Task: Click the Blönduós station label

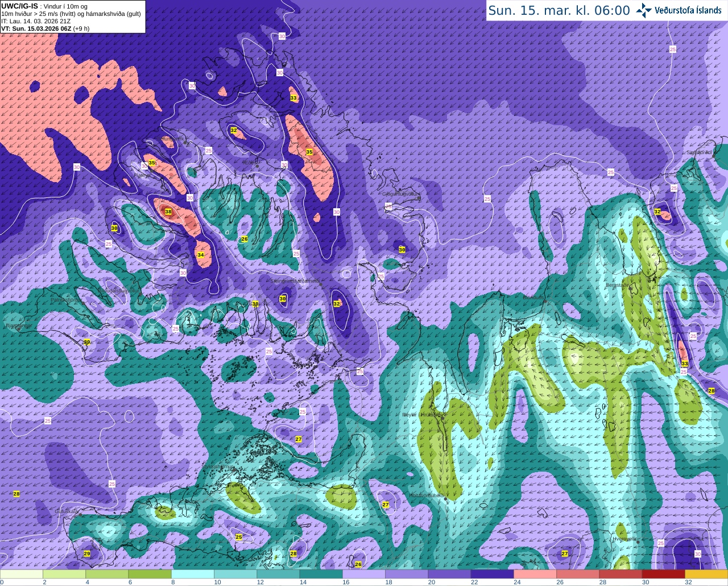Action: coord(533,297)
